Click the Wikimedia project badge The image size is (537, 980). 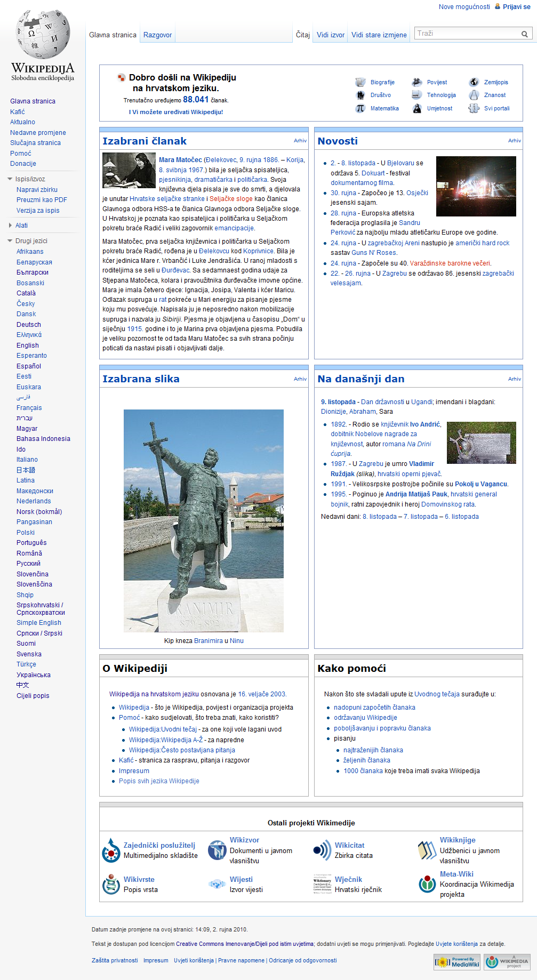pyautogui.click(x=507, y=962)
